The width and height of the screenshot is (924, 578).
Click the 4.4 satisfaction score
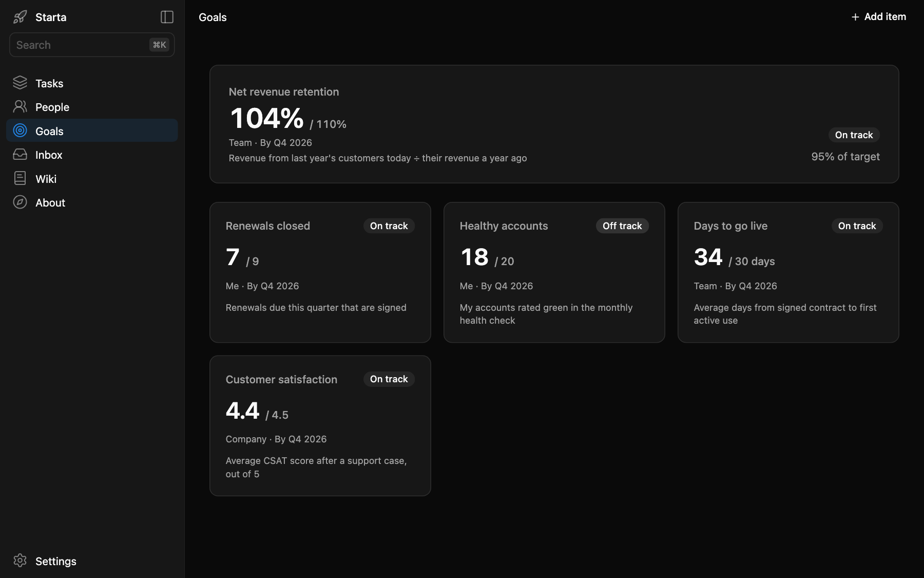243,411
